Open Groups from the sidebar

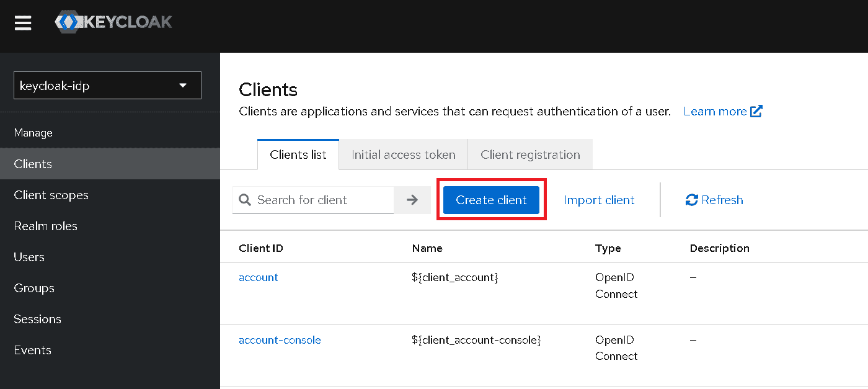coord(34,288)
